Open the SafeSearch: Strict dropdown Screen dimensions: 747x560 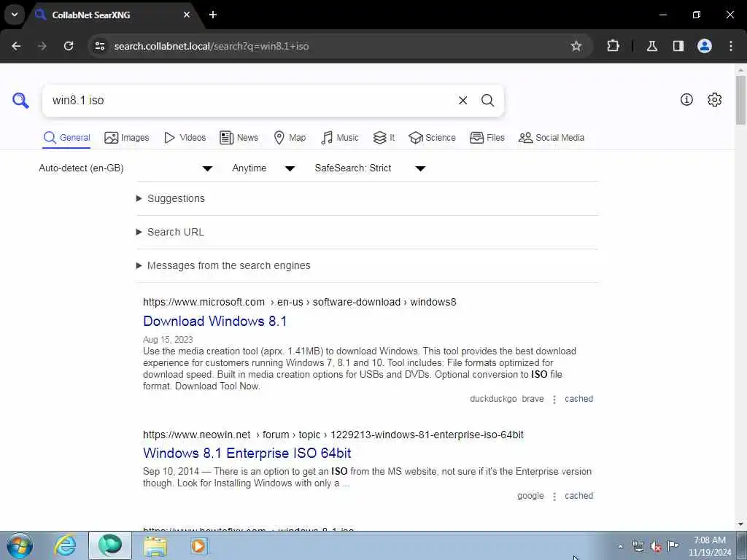(x=370, y=168)
